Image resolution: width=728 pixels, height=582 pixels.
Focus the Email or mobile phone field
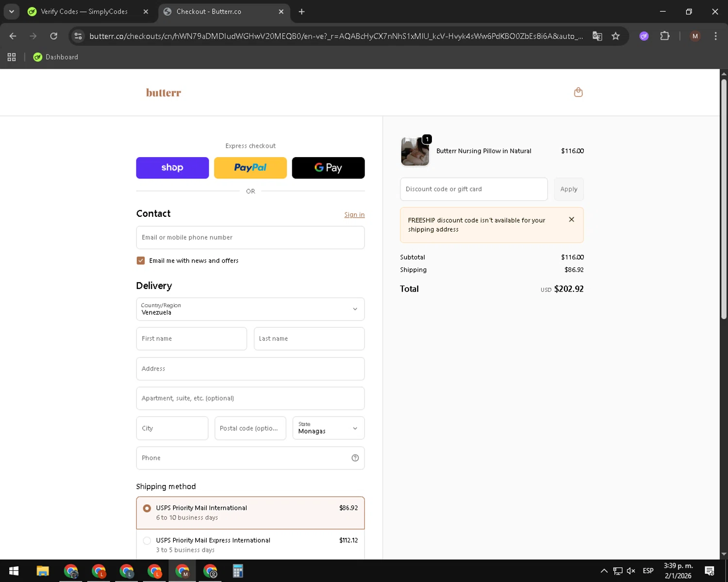pyautogui.click(x=250, y=238)
